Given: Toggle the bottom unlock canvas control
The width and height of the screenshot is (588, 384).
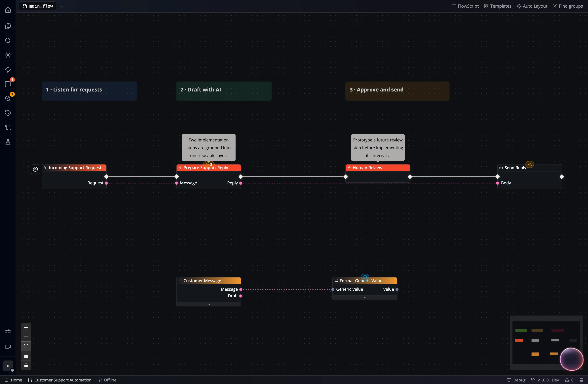Looking at the screenshot, I should pos(26,365).
